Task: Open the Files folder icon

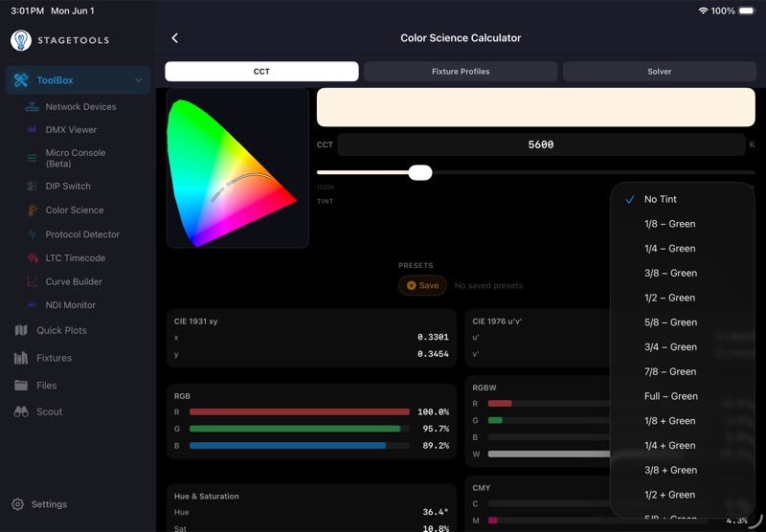Action: (21, 386)
